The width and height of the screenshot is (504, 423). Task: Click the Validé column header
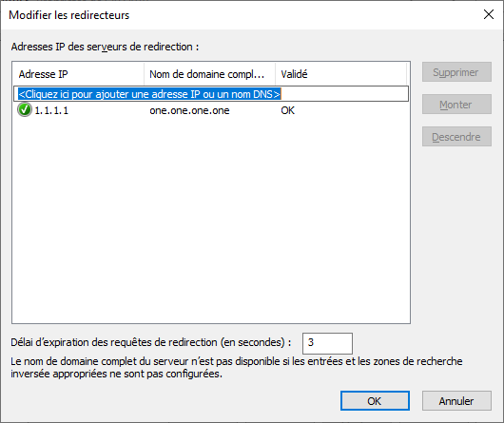pyautogui.click(x=341, y=74)
